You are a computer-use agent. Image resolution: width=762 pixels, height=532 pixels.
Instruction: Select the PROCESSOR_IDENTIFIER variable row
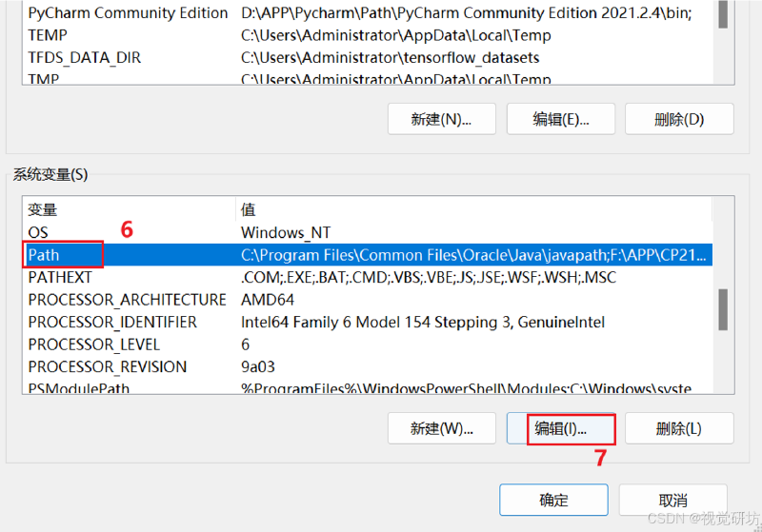point(368,322)
